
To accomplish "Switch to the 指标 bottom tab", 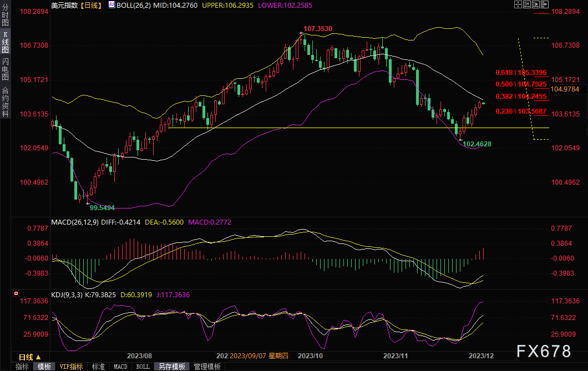I will point(22,367).
